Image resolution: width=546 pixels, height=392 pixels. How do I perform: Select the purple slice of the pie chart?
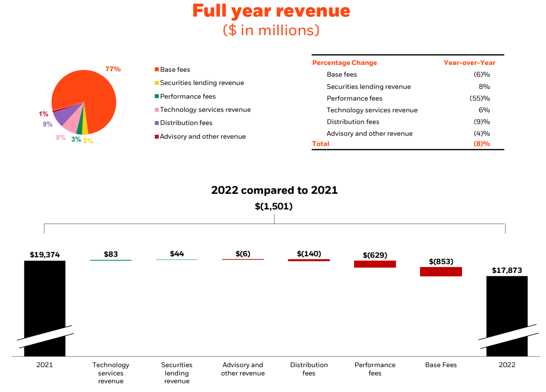tap(63, 115)
